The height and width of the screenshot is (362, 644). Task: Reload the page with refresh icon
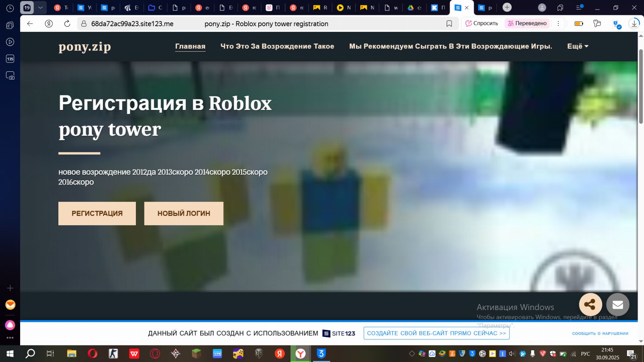coord(67,24)
